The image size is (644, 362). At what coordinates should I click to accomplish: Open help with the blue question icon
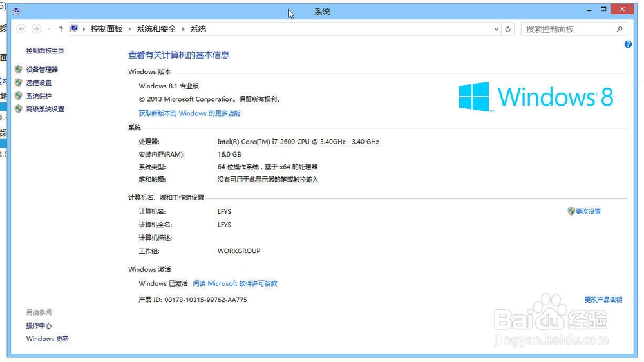[628, 44]
